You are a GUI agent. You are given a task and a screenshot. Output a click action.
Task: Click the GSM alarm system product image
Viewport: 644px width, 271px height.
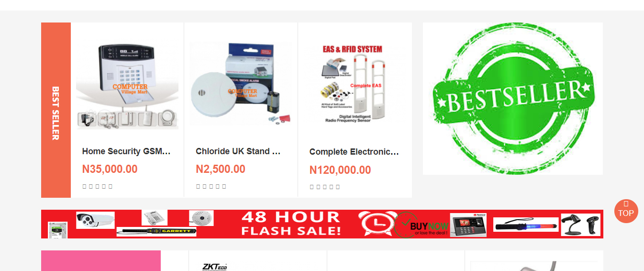(127, 85)
